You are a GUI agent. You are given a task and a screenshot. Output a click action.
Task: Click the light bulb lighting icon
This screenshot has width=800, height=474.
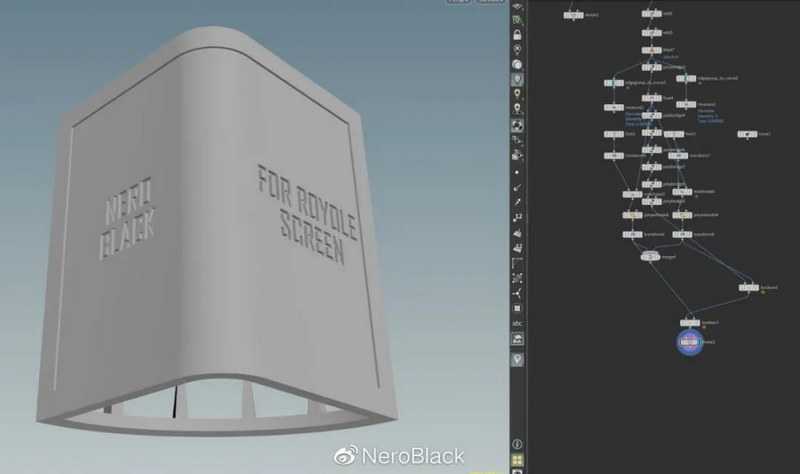[x=518, y=93]
